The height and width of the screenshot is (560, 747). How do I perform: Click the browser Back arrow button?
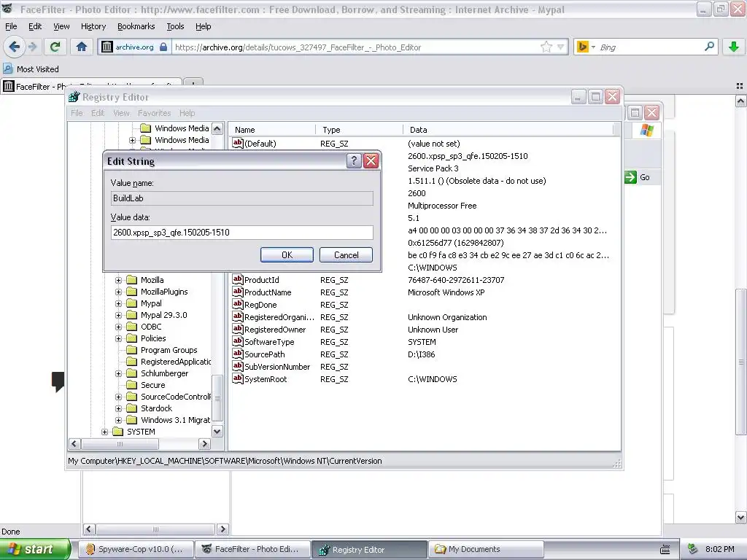pyautogui.click(x=15, y=47)
